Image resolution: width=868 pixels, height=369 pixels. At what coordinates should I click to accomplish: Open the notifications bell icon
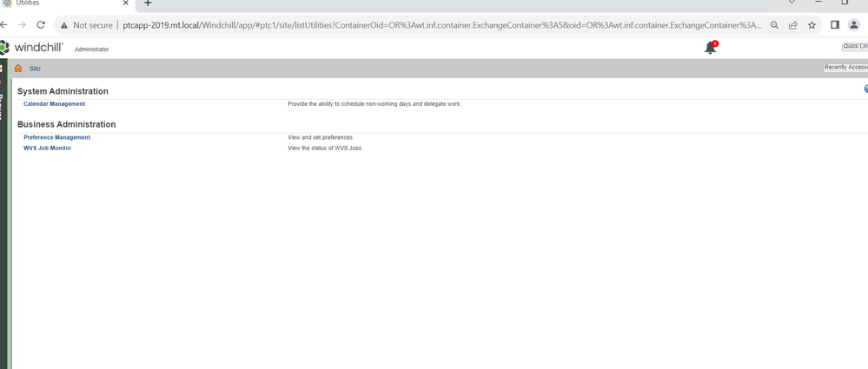710,48
